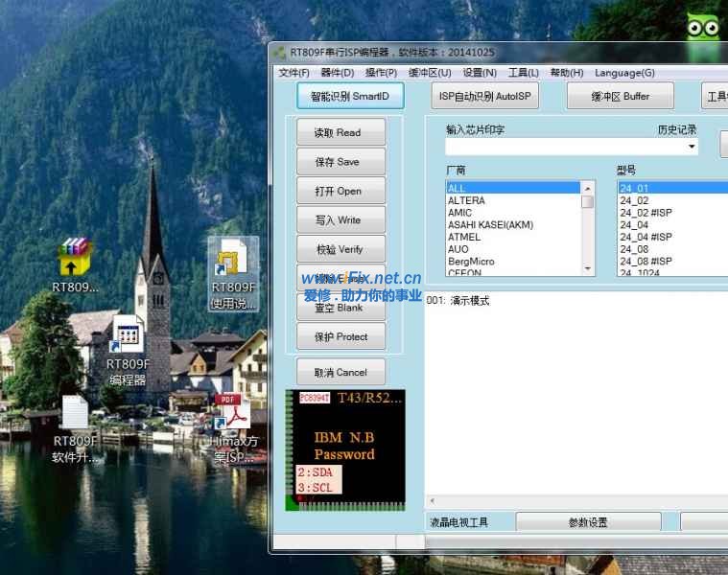Select ATMEL in the vendor list
This screenshot has width=728, height=575.
point(513,237)
